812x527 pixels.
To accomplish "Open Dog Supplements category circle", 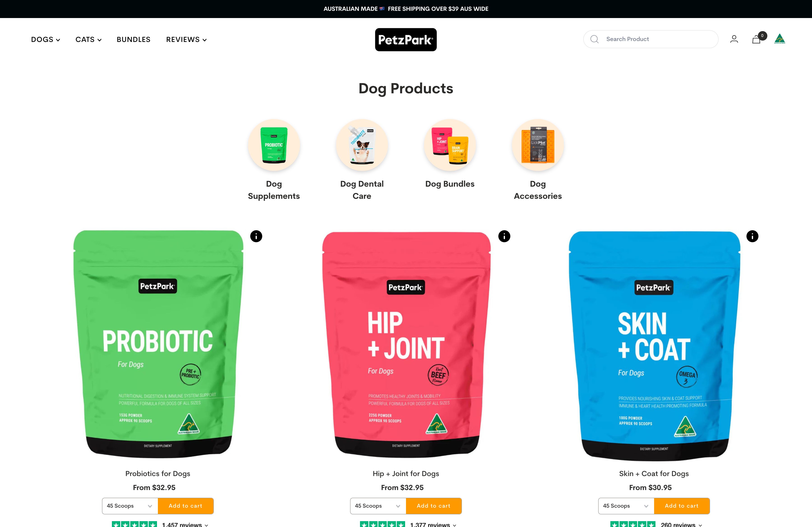I will 274,145.
